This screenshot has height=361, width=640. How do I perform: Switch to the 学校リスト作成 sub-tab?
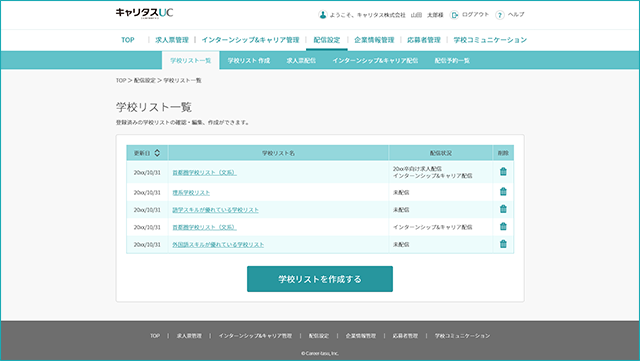coord(249,60)
